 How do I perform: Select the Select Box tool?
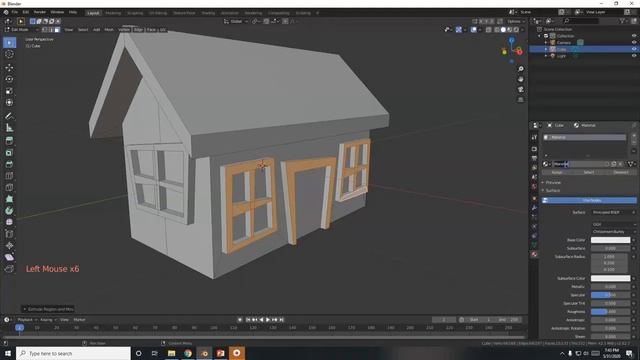9,42
